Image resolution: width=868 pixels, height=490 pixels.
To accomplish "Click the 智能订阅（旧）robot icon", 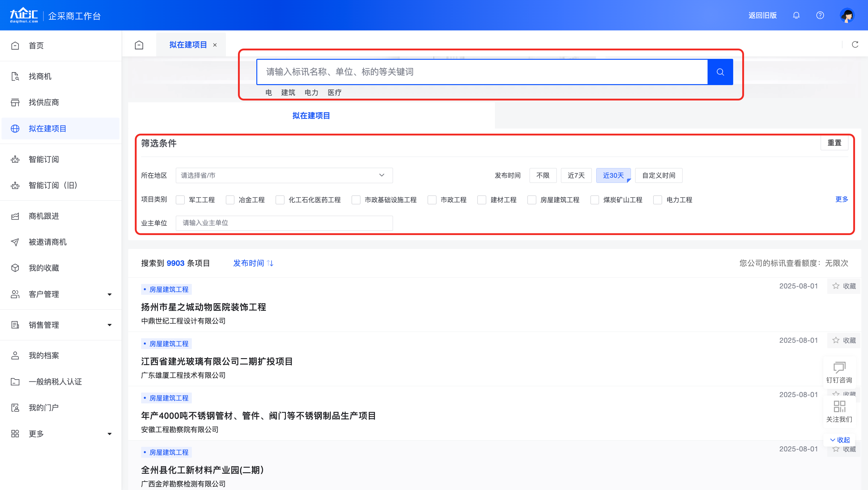I will pyautogui.click(x=15, y=185).
